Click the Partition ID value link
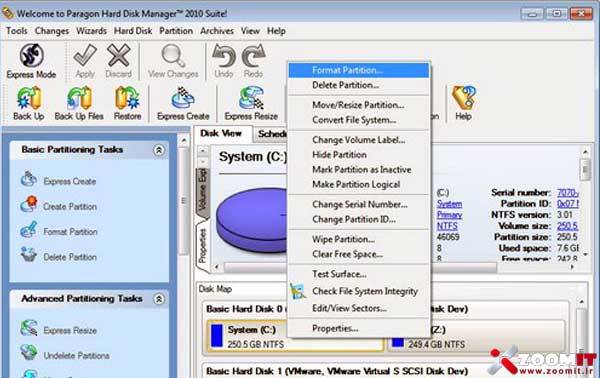This screenshot has width=600, height=378. pos(568,204)
